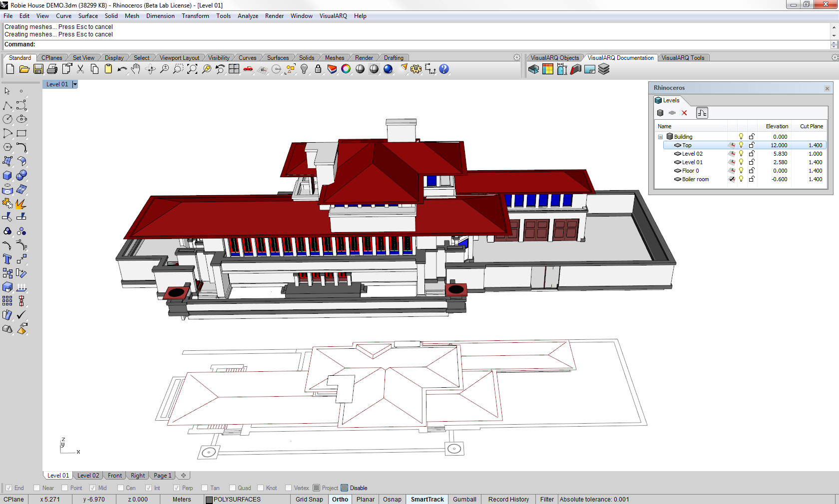Click the VisualARQ colored table grid icon
839x504 pixels.
547,69
